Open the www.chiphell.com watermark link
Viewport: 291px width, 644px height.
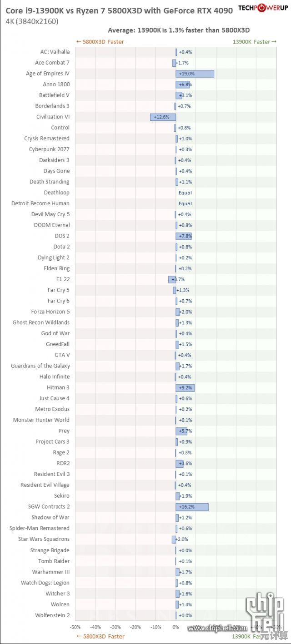(217, 629)
